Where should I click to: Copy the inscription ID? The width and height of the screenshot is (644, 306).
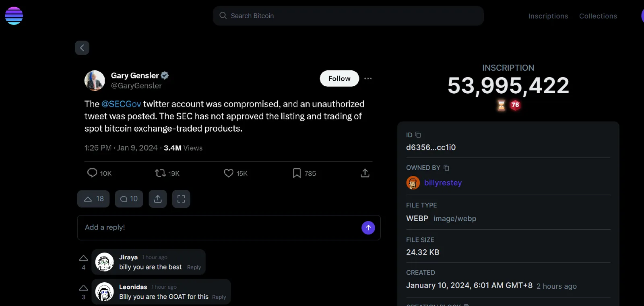click(x=419, y=135)
